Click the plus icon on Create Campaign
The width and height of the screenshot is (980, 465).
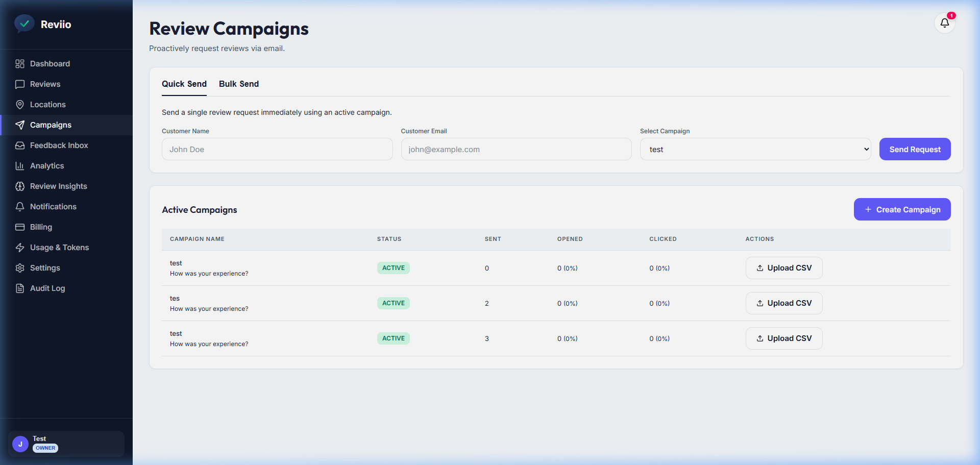(868, 210)
